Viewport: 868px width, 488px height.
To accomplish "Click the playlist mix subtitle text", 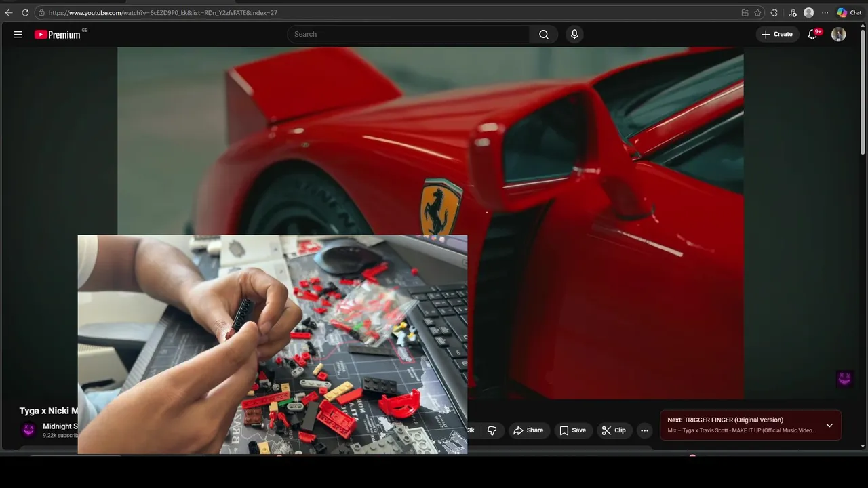I will point(741,431).
